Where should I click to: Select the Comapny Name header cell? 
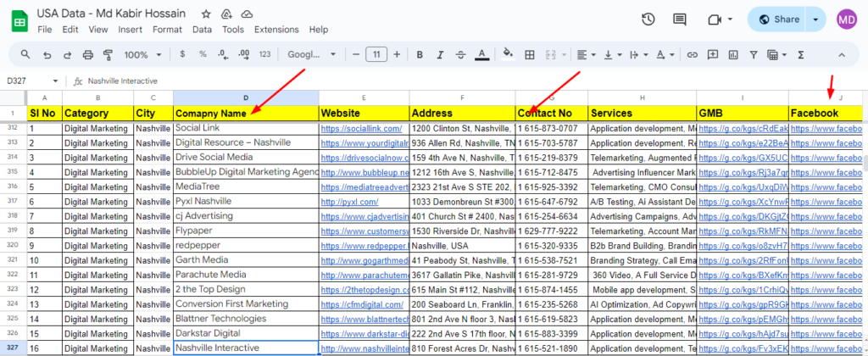(246, 114)
